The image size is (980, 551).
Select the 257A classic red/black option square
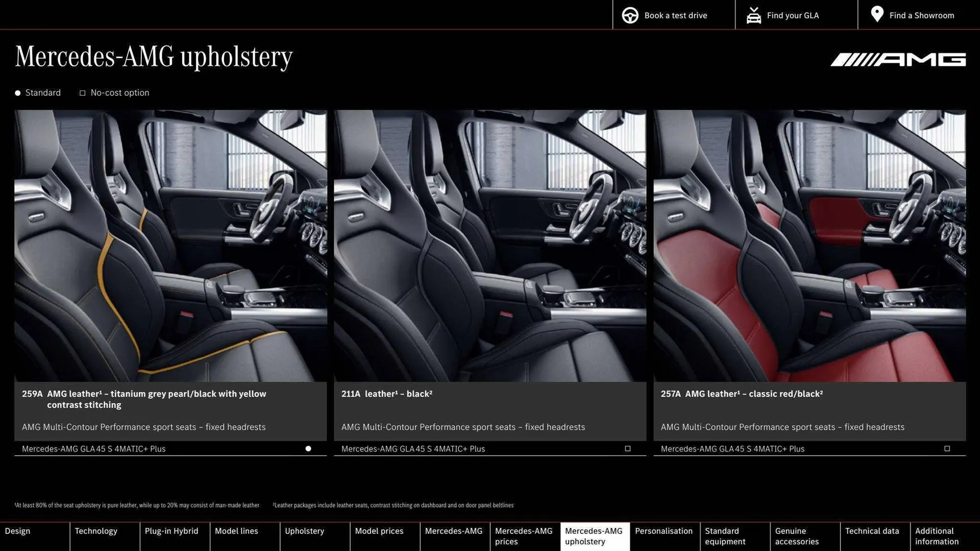point(947,448)
